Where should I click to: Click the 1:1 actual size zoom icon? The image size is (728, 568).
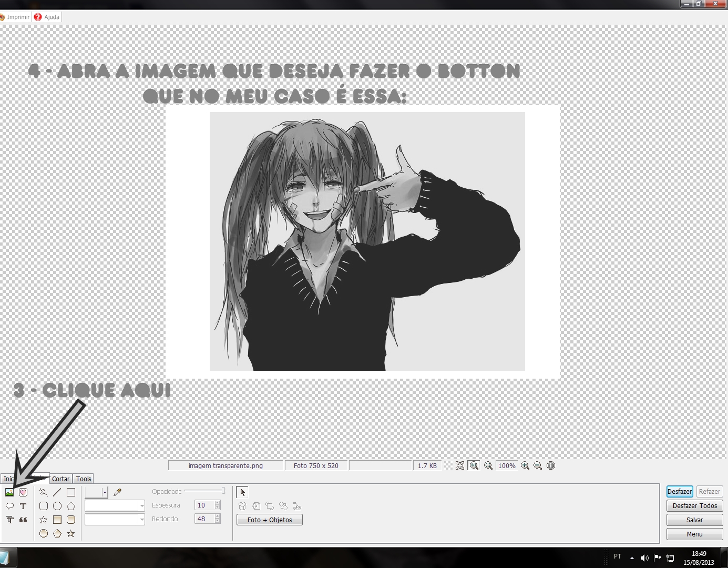tap(474, 465)
